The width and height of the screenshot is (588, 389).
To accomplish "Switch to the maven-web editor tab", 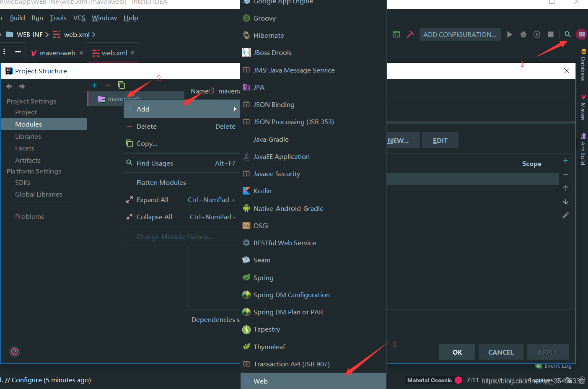I will (57, 53).
